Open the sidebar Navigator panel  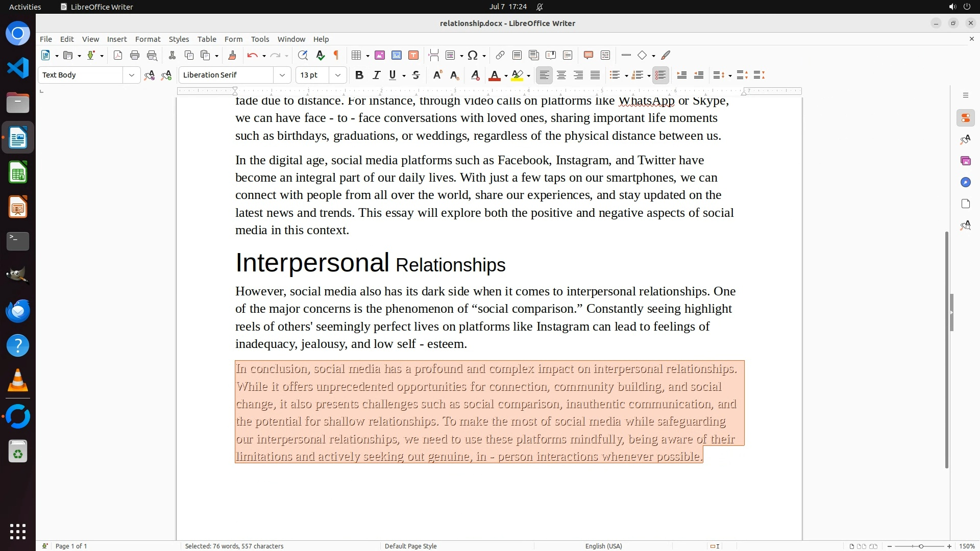pos(965,183)
